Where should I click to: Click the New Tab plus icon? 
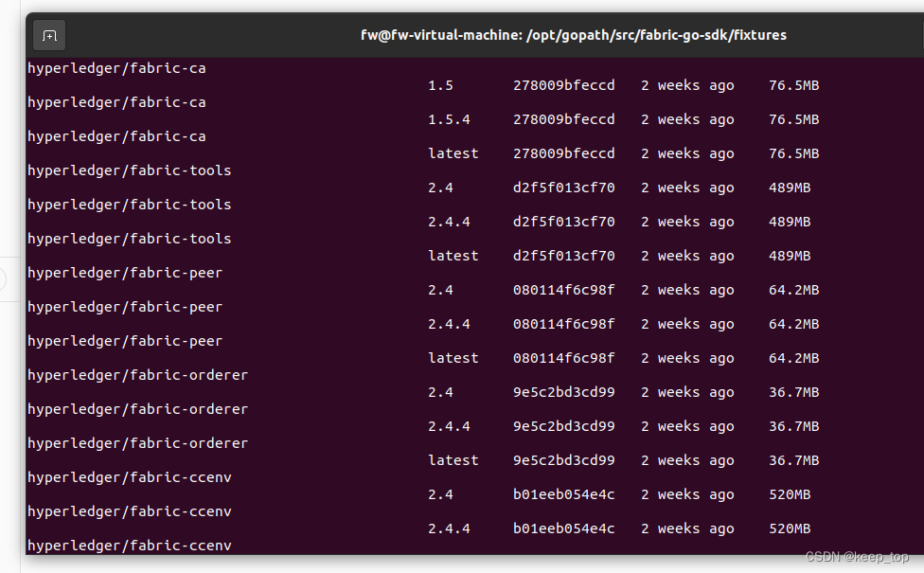pos(48,35)
